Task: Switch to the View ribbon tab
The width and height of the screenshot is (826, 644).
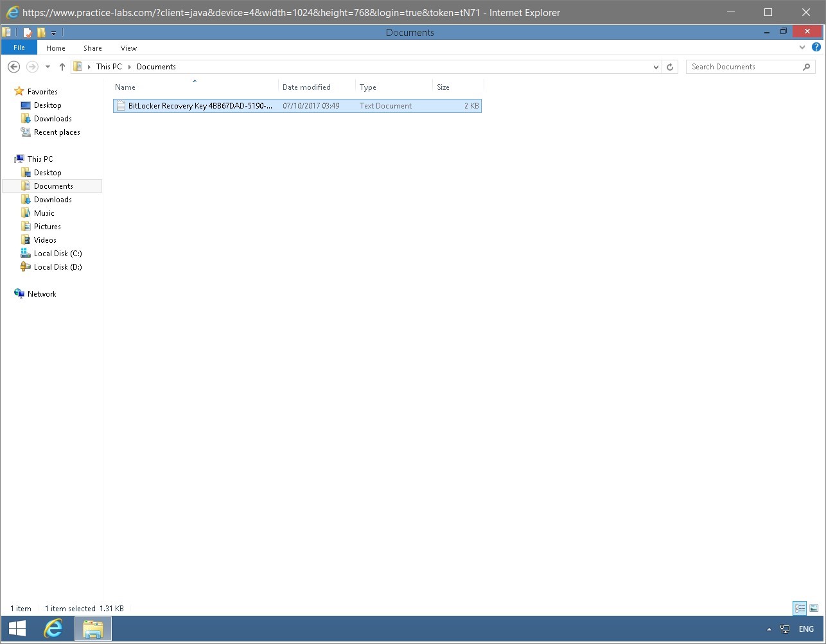Action: click(128, 48)
